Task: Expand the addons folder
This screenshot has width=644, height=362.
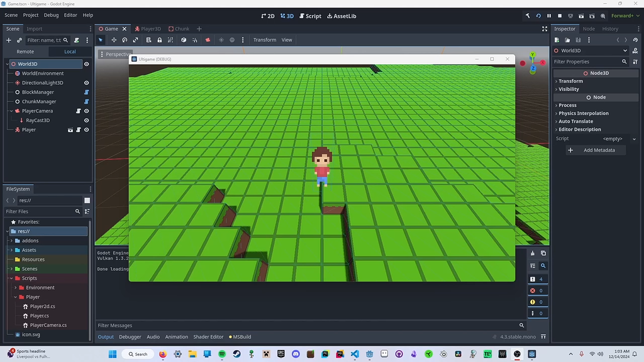Action: 11,241
